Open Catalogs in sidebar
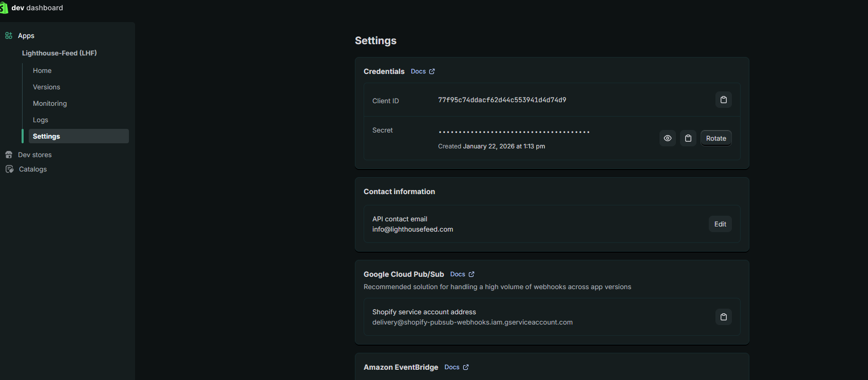 click(x=33, y=169)
